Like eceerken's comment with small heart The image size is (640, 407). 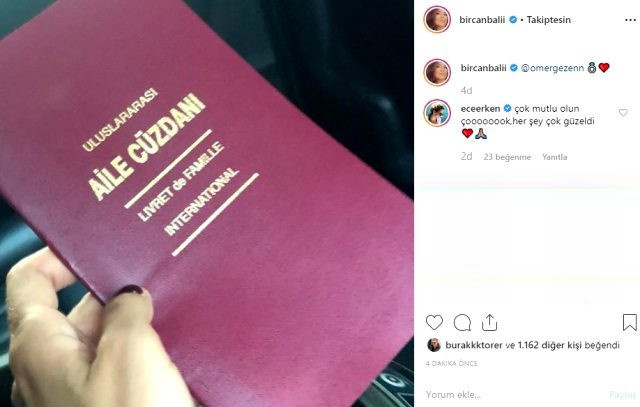(623, 112)
